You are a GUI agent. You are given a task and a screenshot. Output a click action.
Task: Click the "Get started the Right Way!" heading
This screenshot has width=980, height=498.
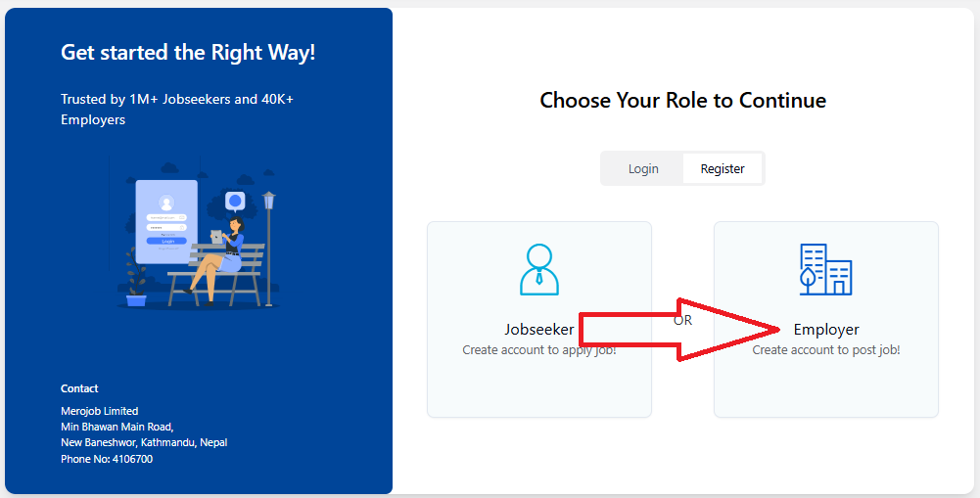click(x=188, y=53)
